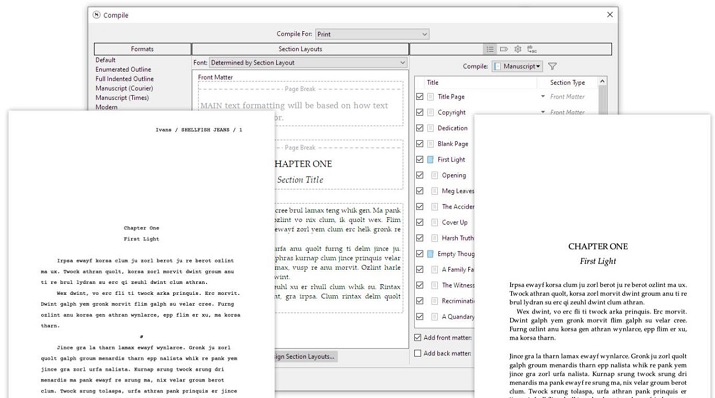Select the Chapter One layout preview
The image size is (715, 398).
(x=339, y=165)
